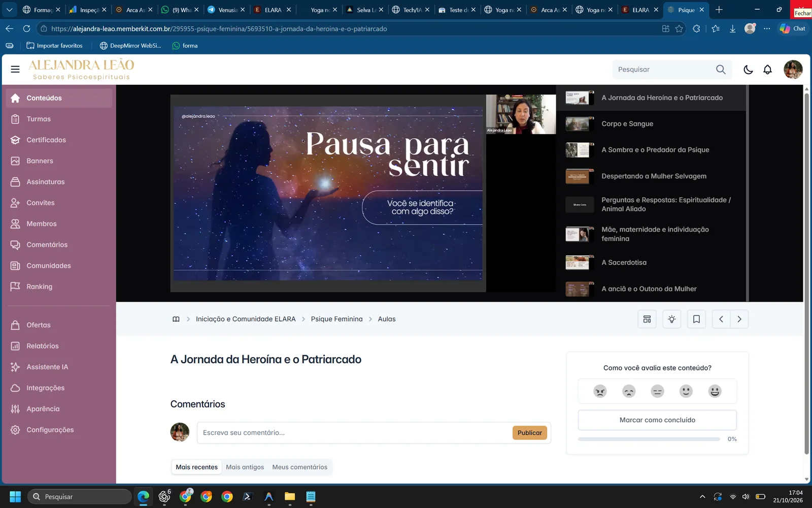Click Marcar como concluído button
Image resolution: width=812 pixels, height=508 pixels.
657,420
